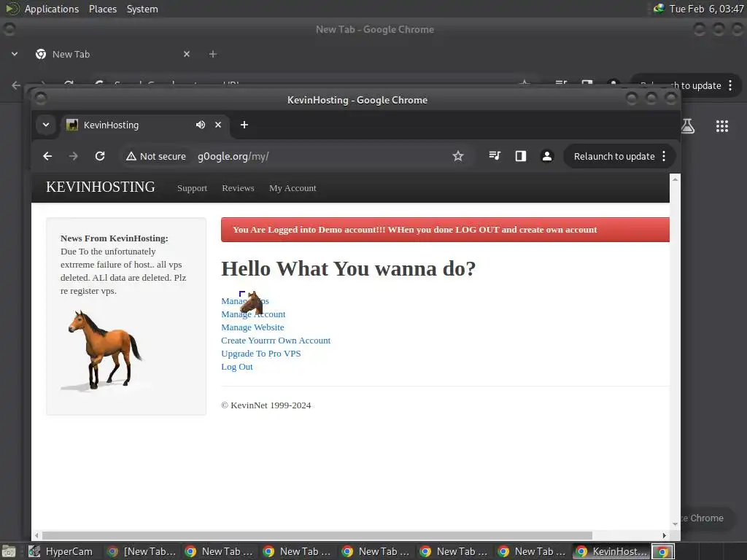Mute the KevinHosting tab audio icon

pos(201,125)
